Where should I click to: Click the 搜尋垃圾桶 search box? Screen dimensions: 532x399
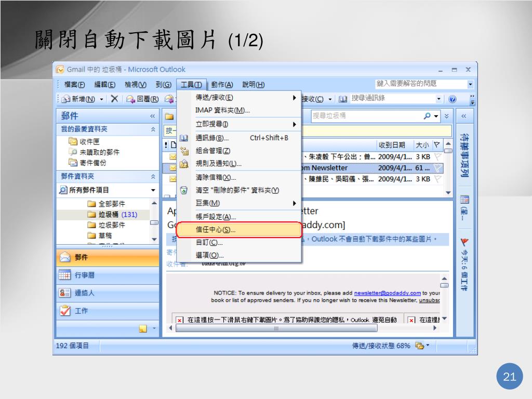point(367,116)
